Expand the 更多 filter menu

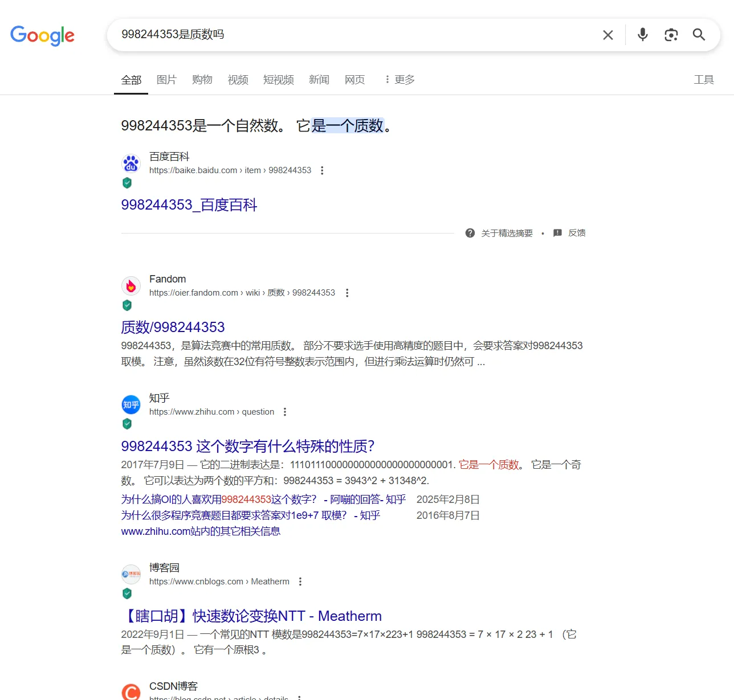[399, 80]
